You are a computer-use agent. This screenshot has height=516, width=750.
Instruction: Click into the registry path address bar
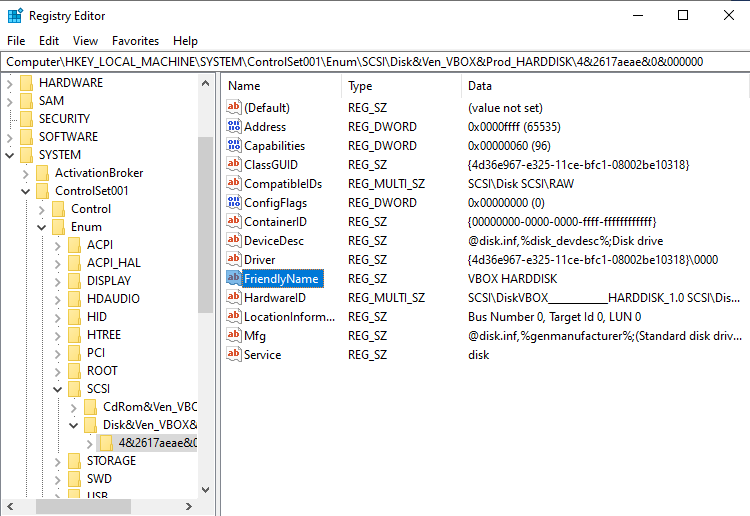(x=375, y=62)
